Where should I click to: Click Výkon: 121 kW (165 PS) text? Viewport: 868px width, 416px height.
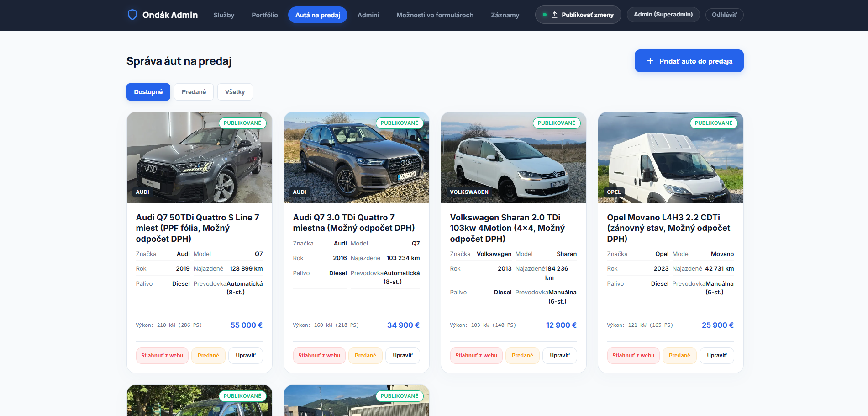pos(640,325)
